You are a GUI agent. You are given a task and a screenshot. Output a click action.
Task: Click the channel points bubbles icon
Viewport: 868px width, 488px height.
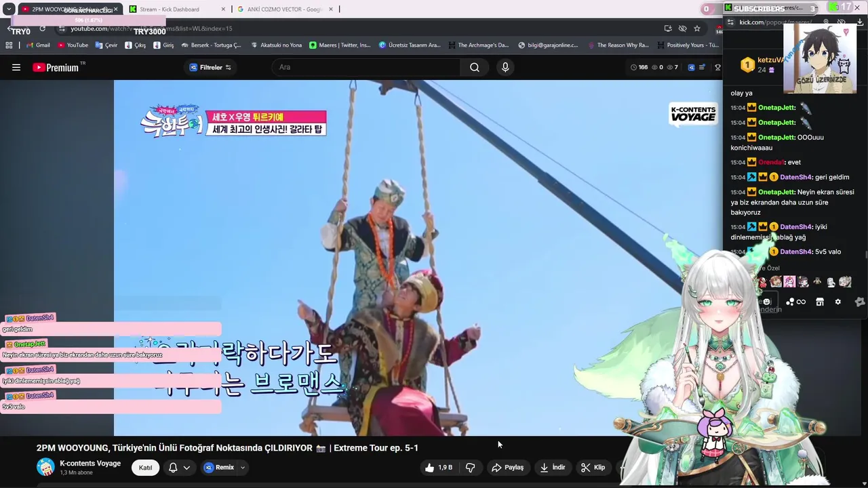[790, 302]
